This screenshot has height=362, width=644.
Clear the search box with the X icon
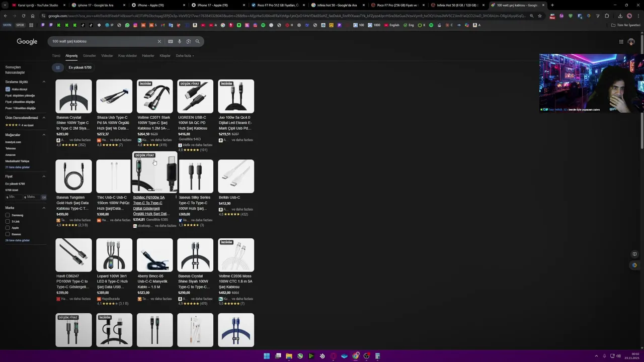pyautogui.click(x=159, y=41)
